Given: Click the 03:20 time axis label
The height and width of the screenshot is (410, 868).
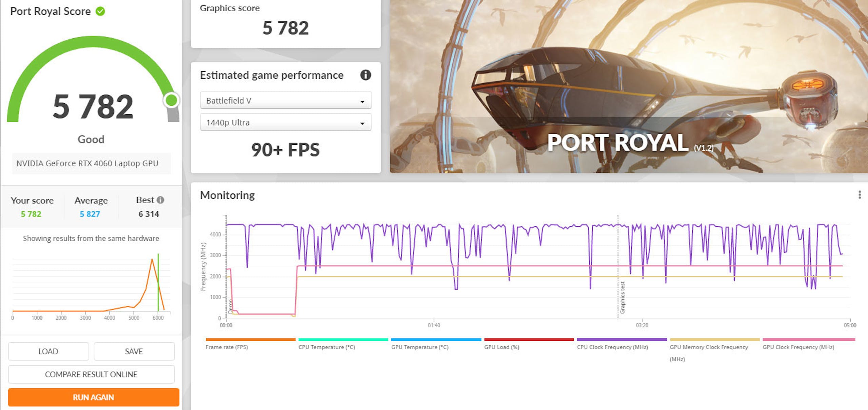Looking at the screenshot, I should (x=642, y=325).
